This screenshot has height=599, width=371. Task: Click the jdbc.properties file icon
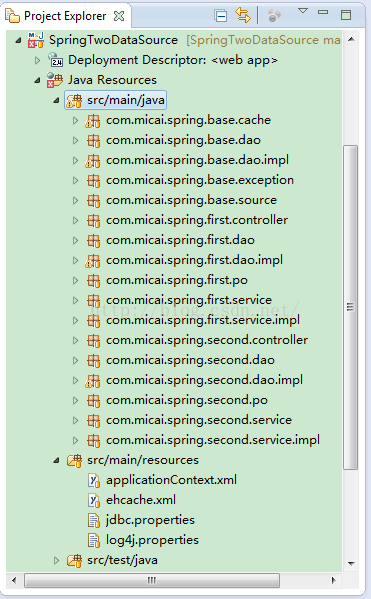pyautogui.click(x=94, y=520)
